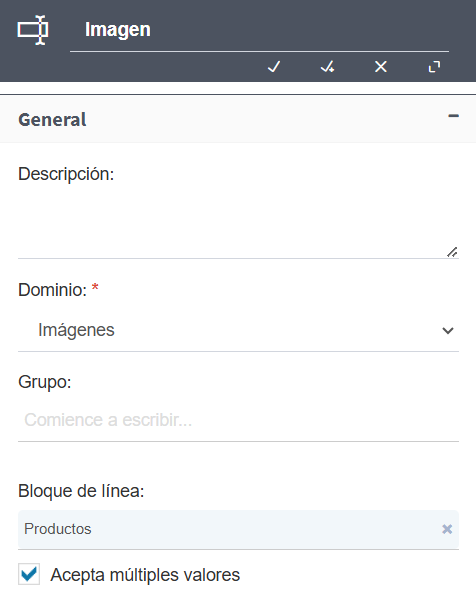
Task: Expand the panel with the pop-out icon
Action: (x=435, y=67)
